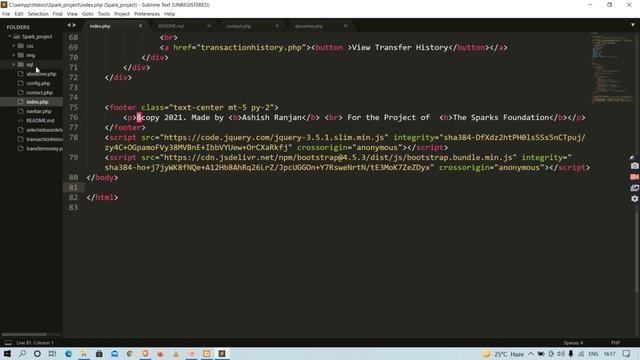Open the File menu
The height and width of the screenshot is (360, 640).
click(x=6, y=14)
